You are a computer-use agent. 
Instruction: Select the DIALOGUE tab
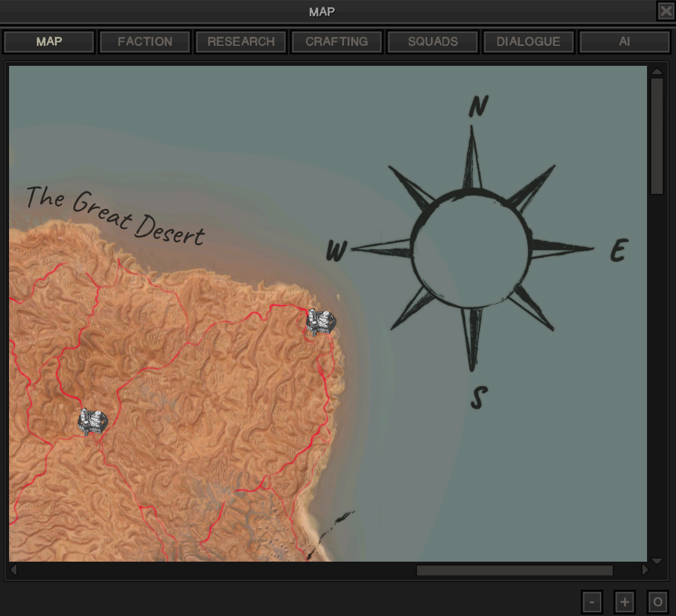[529, 42]
